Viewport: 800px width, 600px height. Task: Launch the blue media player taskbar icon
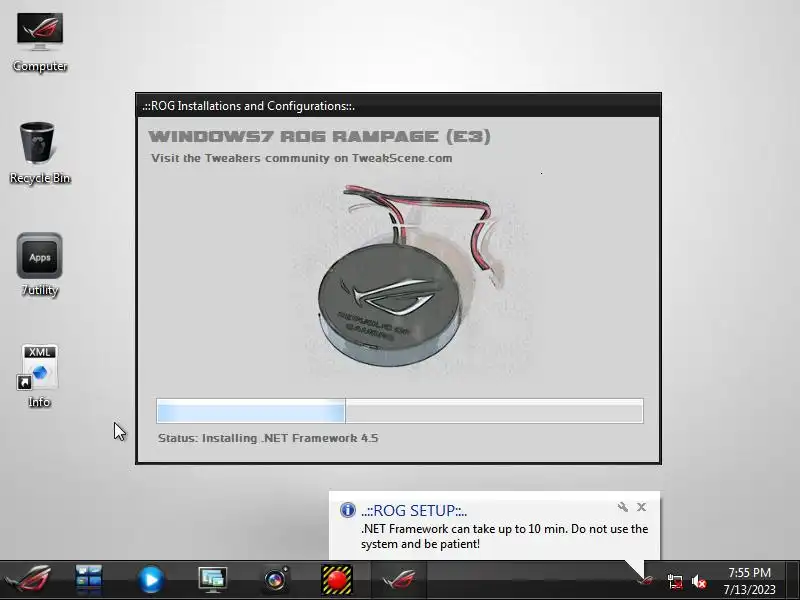pos(151,580)
